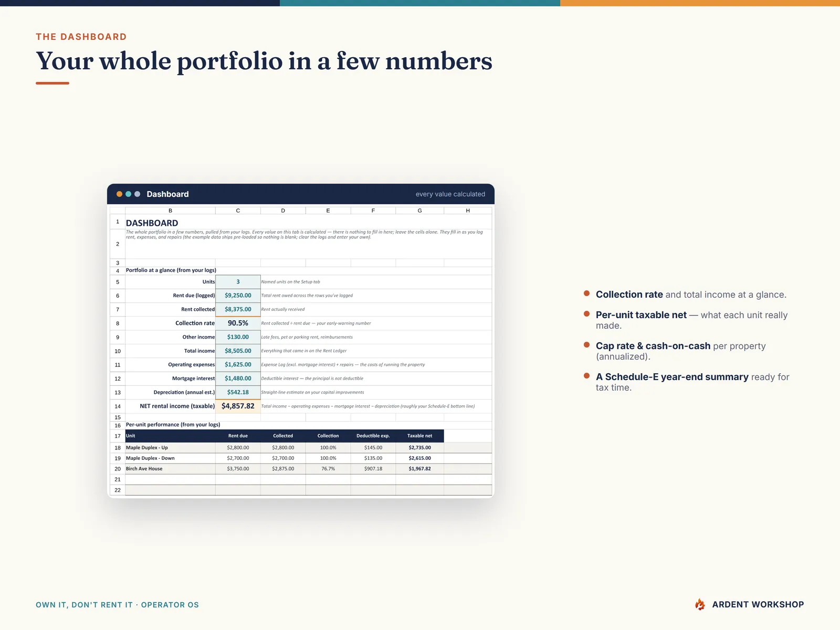The image size is (840, 630).
Task: Click Maple Duplex - Down deductible $135.00
Action: pos(373,458)
